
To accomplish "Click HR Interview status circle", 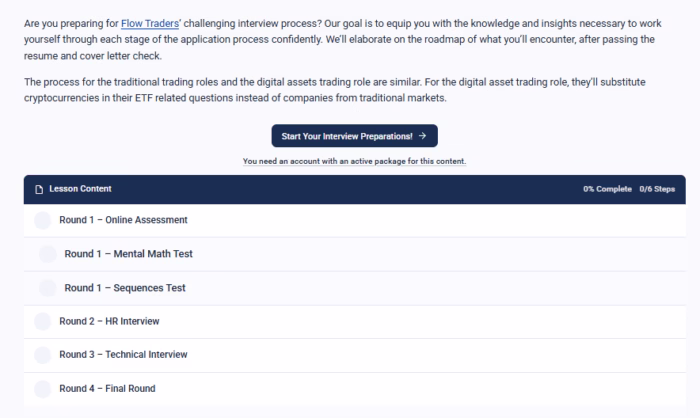I will [43, 322].
